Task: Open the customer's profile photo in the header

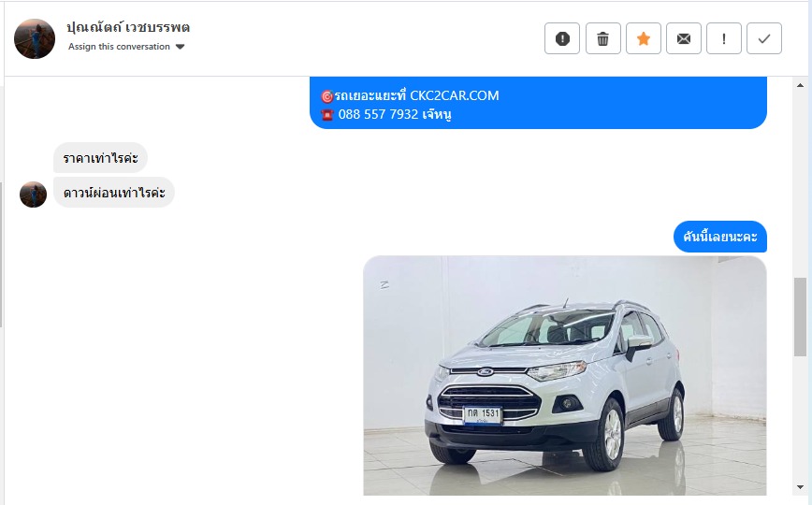Action: [x=35, y=39]
